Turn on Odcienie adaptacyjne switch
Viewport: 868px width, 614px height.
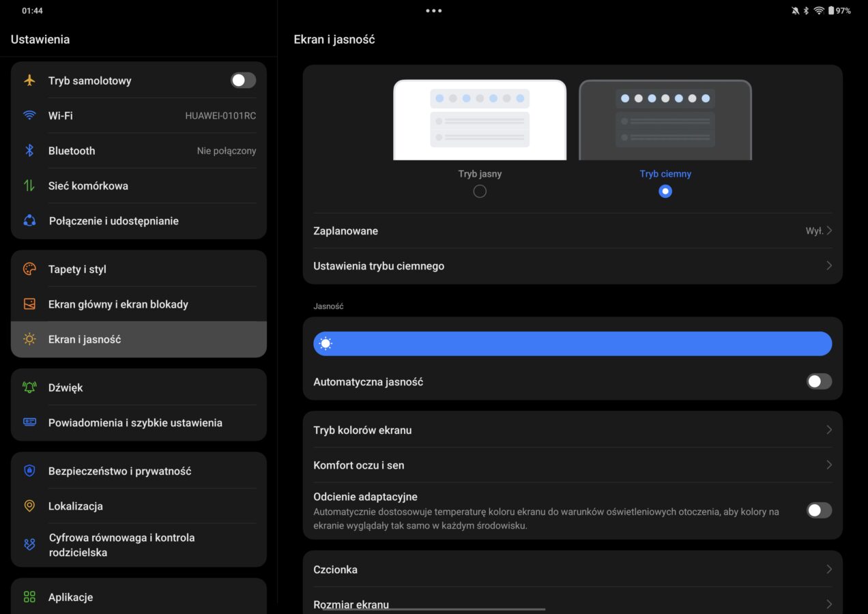pos(819,510)
